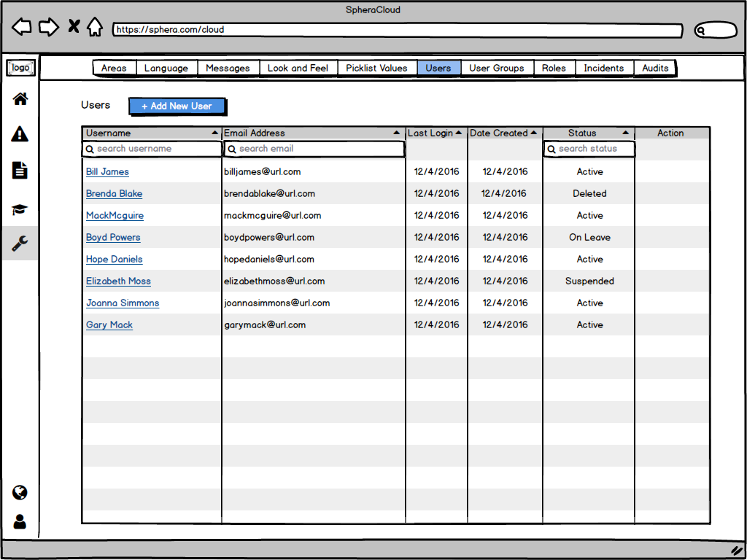
Task: Open the Home icon in sidebar
Action: click(x=20, y=99)
